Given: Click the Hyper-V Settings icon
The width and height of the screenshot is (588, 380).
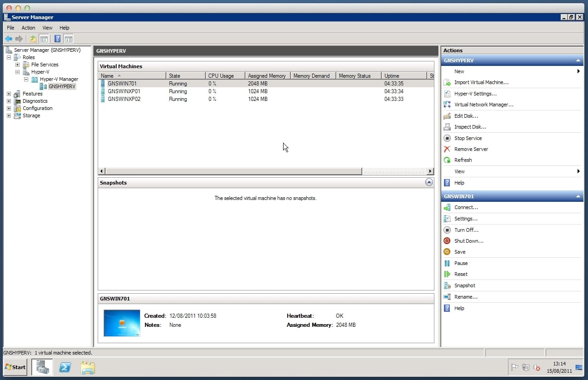Looking at the screenshot, I should tap(447, 94).
